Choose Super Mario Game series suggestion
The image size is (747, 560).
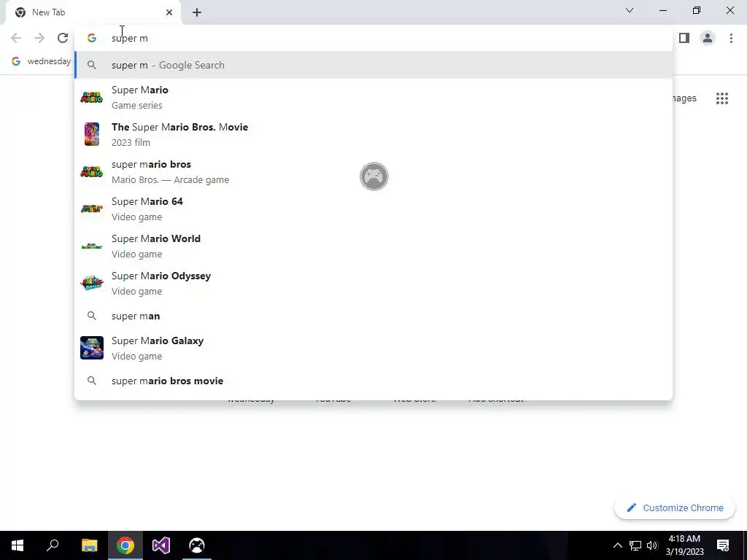point(373,97)
